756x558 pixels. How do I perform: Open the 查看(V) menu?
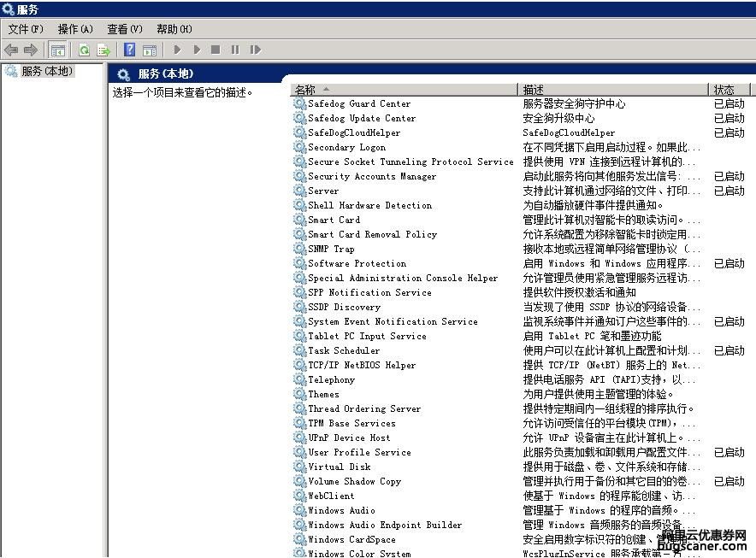(125, 29)
